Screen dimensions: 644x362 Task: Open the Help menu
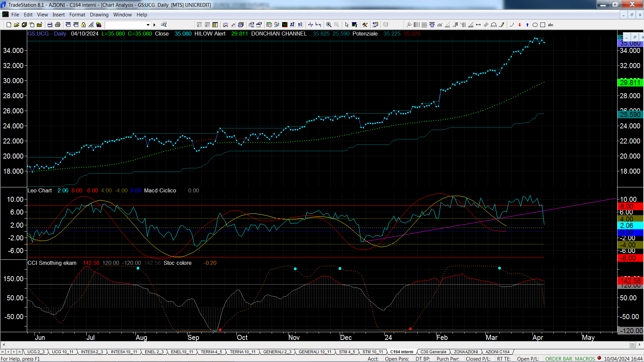pyautogui.click(x=142, y=14)
